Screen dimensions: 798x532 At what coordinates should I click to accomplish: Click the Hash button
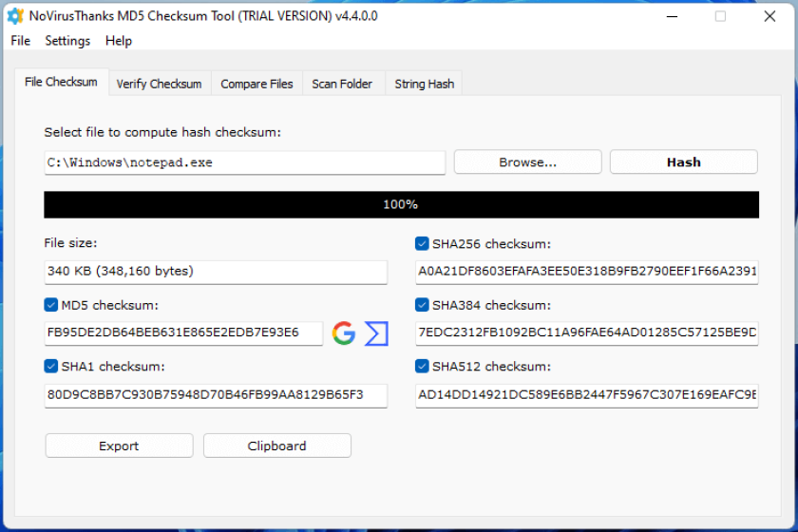(683, 161)
